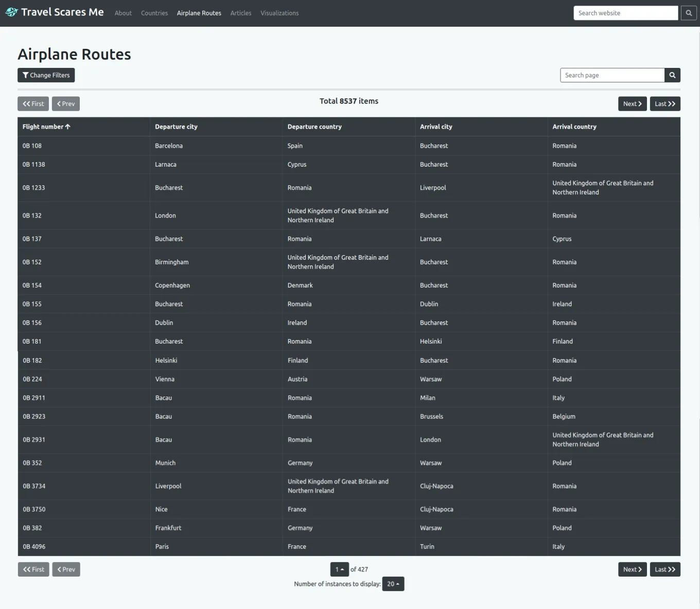Jump to Last page at top
Screen dimensions: 700x609
pos(664,104)
